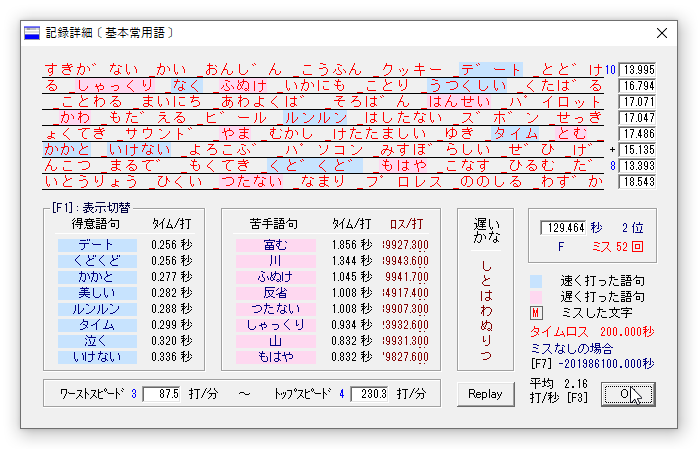This screenshot has width=698, height=449.
Task: Select 山 in the 苦手語句 list
Action: coord(276,341)
